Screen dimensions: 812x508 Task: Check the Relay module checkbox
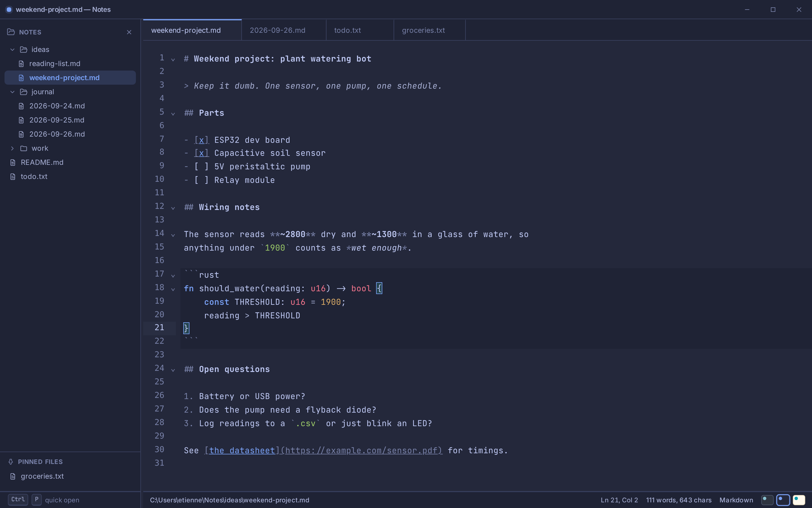coord(202,180)
